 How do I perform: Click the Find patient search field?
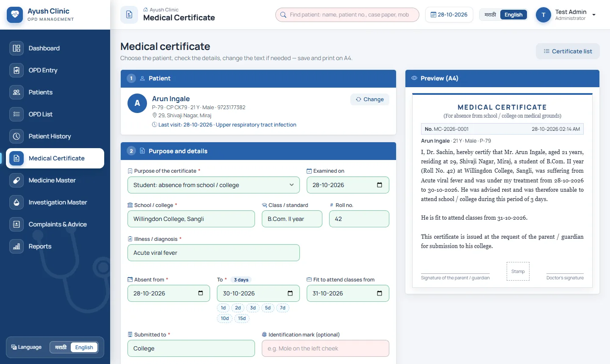coord(347,15)
